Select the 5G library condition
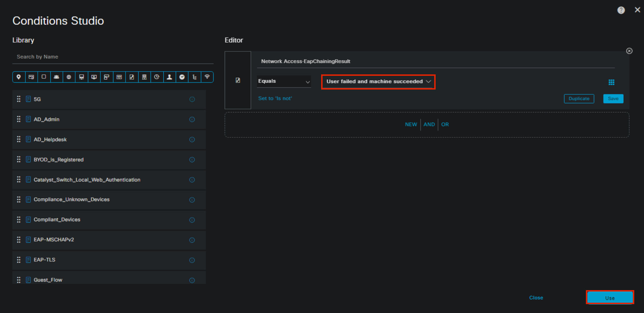This screenshot has width=644, height=313. pos(109,99)
